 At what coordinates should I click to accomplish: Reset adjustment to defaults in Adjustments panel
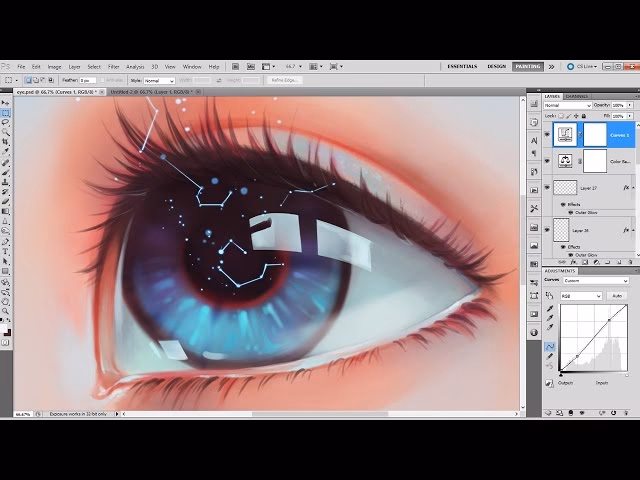[x=613, y=413]
